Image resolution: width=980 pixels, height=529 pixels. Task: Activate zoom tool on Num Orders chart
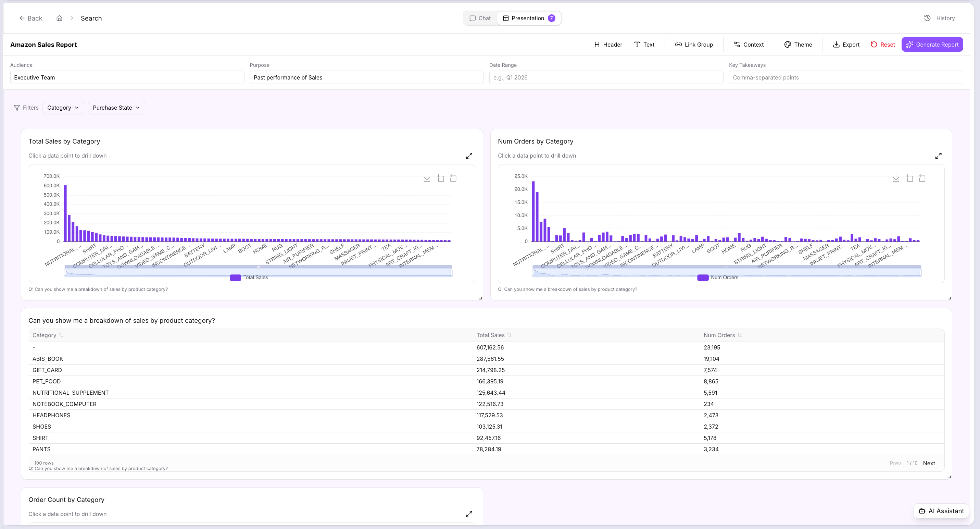909,178
